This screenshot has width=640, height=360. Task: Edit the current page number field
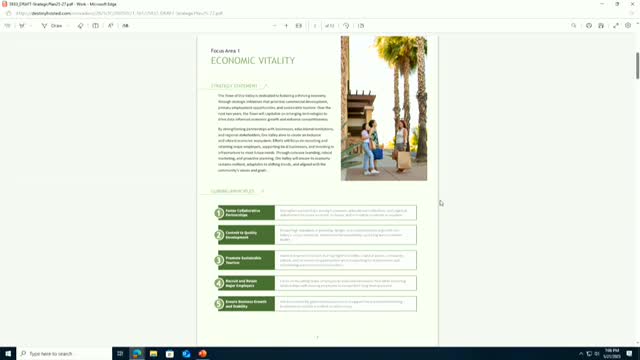click(x=315, y=26)
